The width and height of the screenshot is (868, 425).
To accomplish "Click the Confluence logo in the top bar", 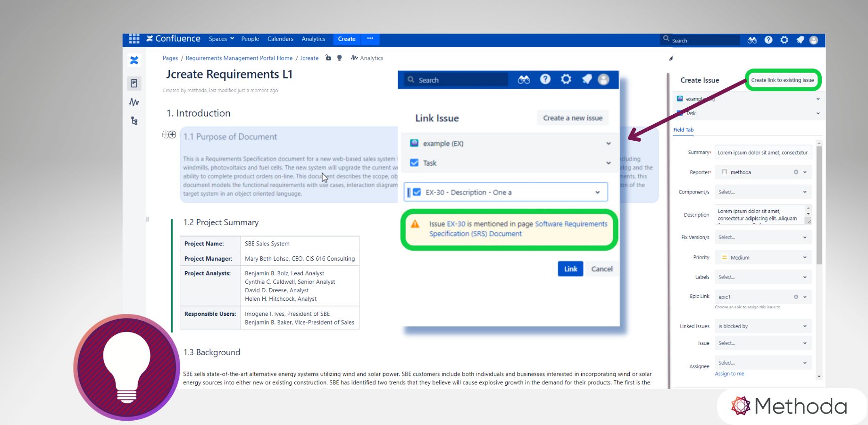I will (173, 39).
